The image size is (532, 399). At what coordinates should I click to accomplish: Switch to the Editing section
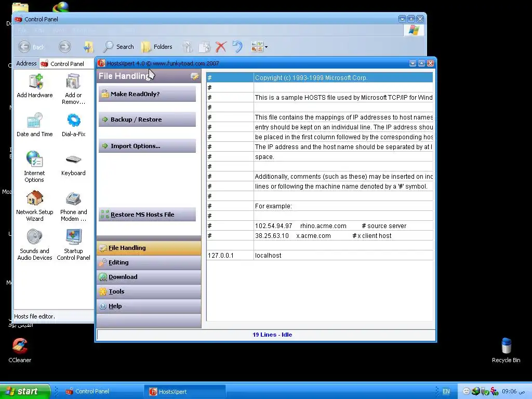(149, 262)
